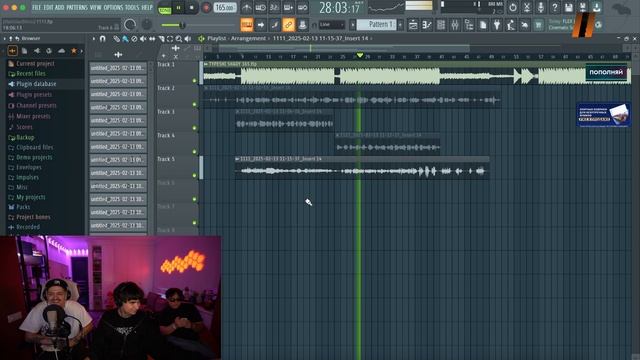
Task: Open the Playlist options arrow menu
Action: [x=94, y=39]
